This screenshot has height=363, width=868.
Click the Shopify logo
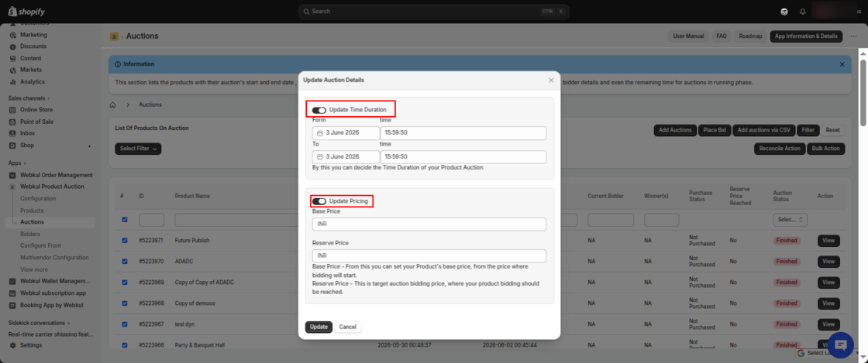(x=26, y=12)
